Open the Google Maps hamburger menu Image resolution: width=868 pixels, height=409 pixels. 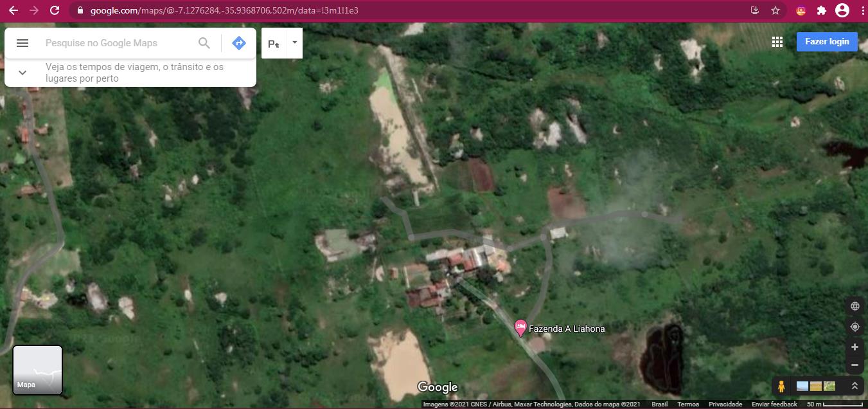22,43
